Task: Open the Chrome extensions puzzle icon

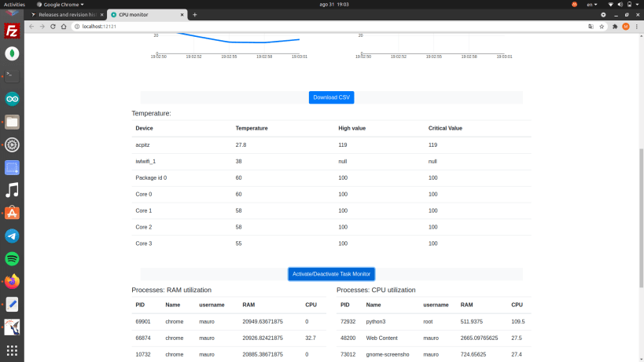Action: pos(615,26)
